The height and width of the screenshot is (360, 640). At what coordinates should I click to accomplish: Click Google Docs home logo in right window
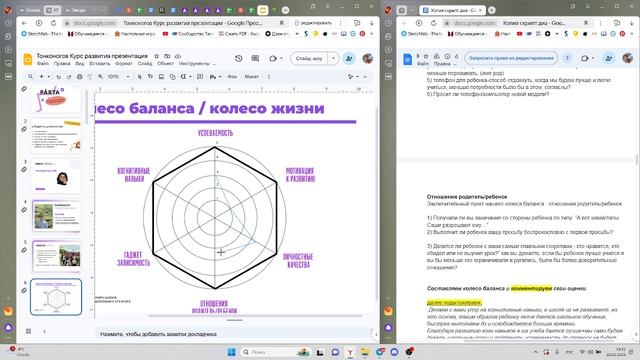407,59
